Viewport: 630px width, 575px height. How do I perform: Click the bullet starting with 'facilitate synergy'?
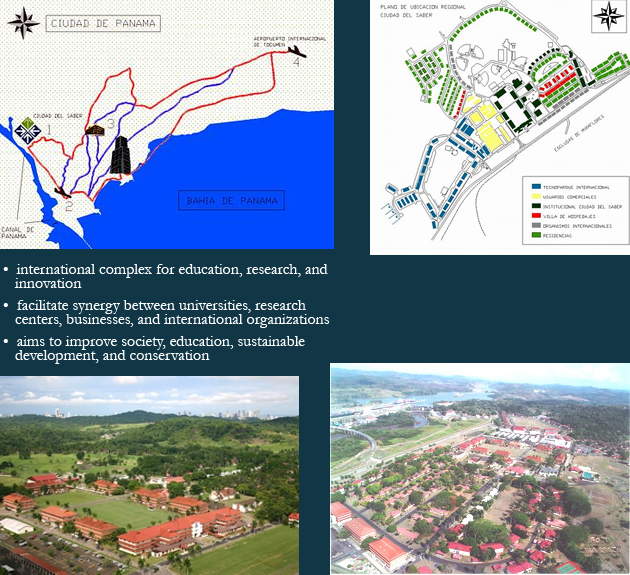(x=173, y=312)
